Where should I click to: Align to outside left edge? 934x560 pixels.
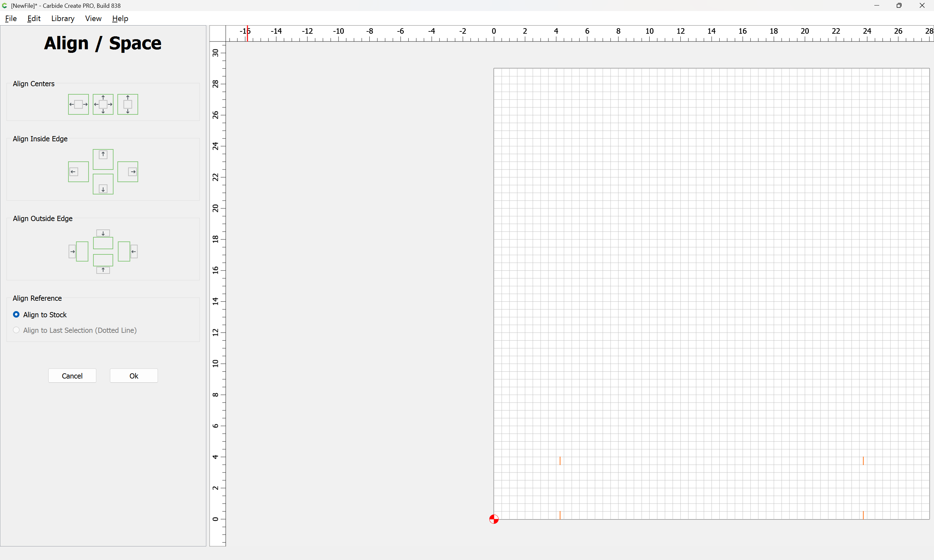(x=78, y=251)
